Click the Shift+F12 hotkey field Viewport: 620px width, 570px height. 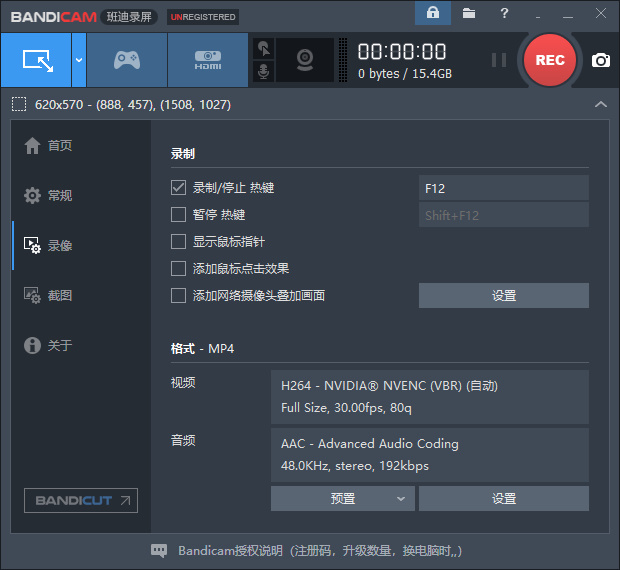point(504,215)
